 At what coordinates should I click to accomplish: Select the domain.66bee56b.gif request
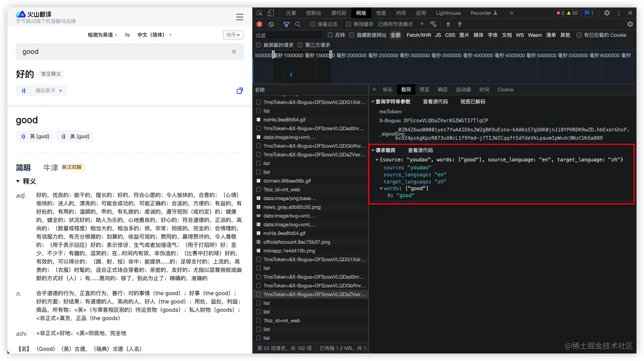click(310, 181)
